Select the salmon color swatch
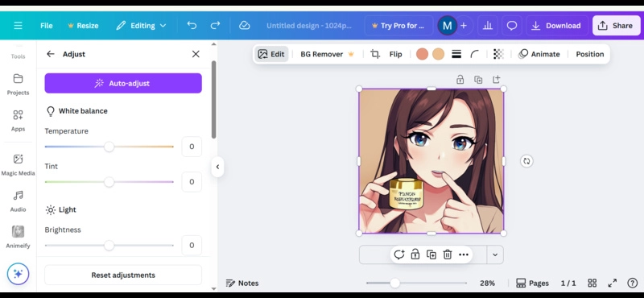 422,54
